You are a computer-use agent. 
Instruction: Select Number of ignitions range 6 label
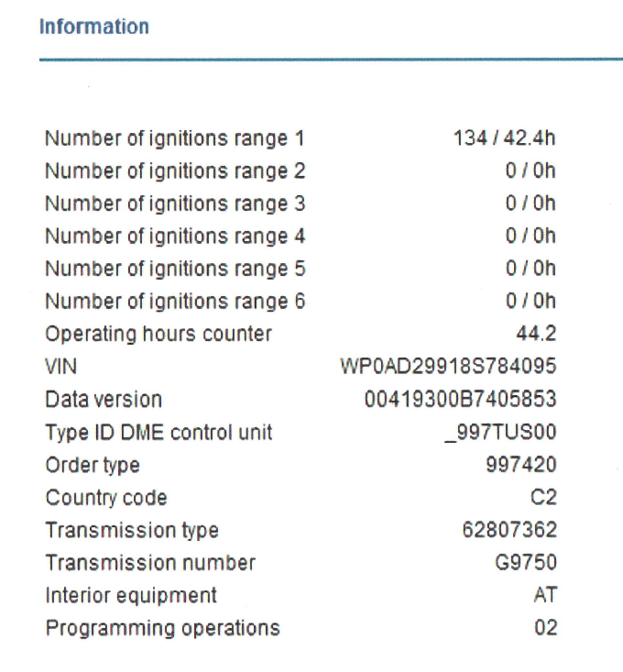click(x=174, y=302)
